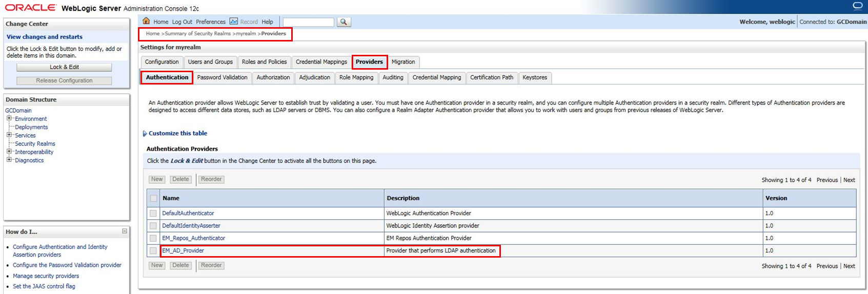Screen dimensions: 868x294
Task: Switch to Roles and Policies tab
Action: [264, 62]
